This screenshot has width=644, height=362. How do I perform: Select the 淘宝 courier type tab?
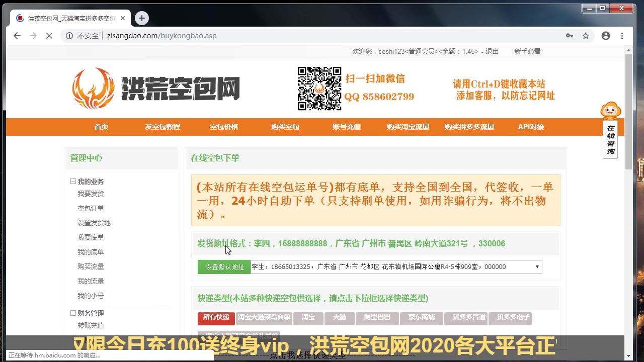coord(308,318)
